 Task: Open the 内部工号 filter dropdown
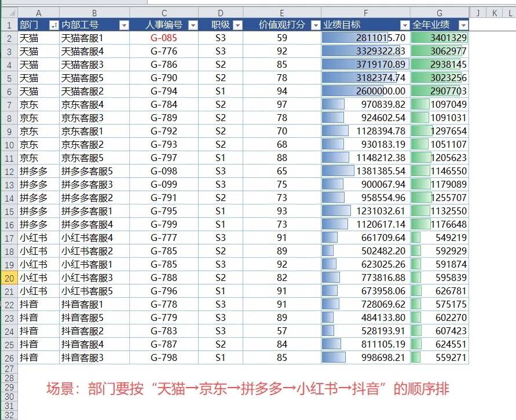pos(124,25)
